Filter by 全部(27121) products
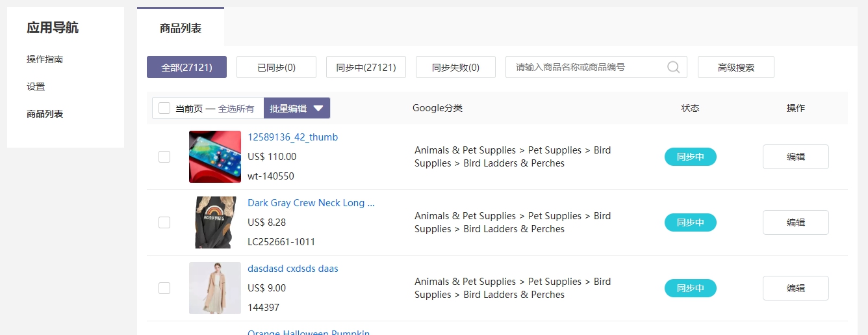 (186, 67)
